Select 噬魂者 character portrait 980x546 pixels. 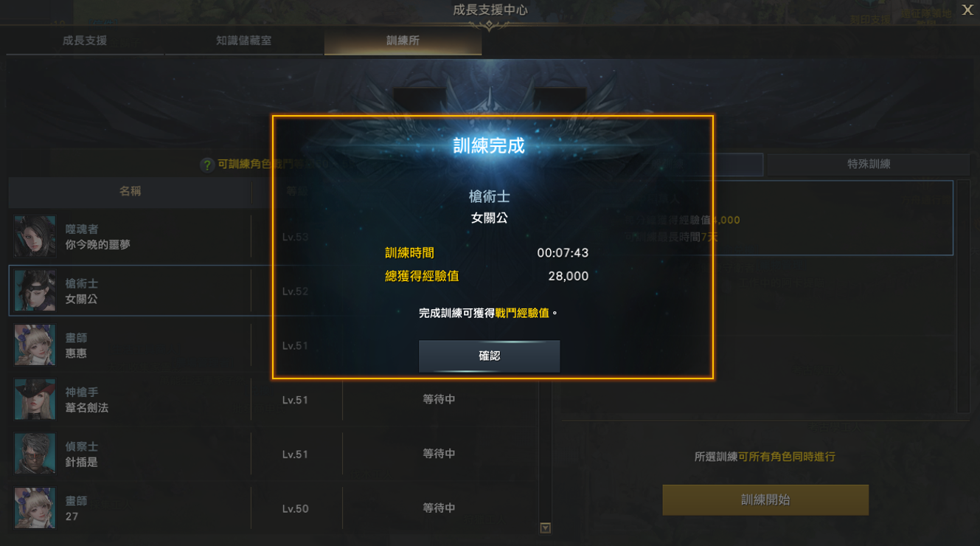tap(35, 237)
